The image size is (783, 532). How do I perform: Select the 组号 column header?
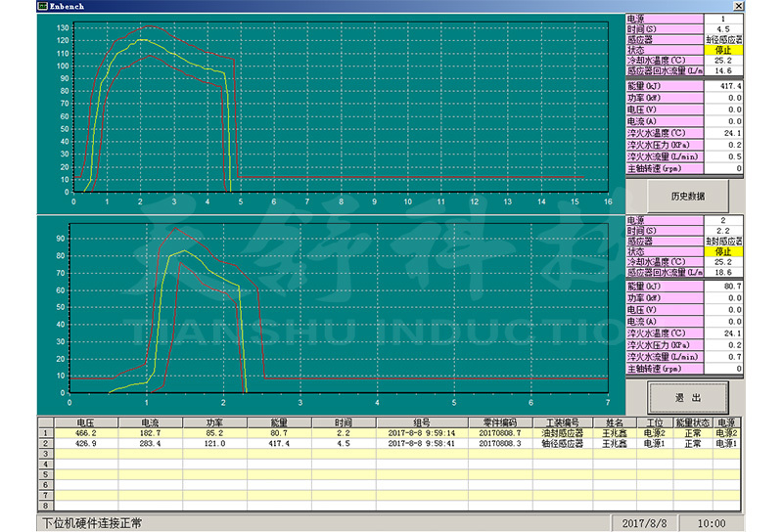(422, 422)
